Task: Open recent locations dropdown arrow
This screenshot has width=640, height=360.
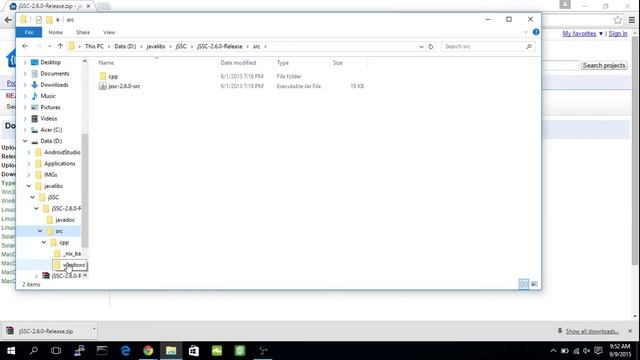Action: tap(50, 47)
